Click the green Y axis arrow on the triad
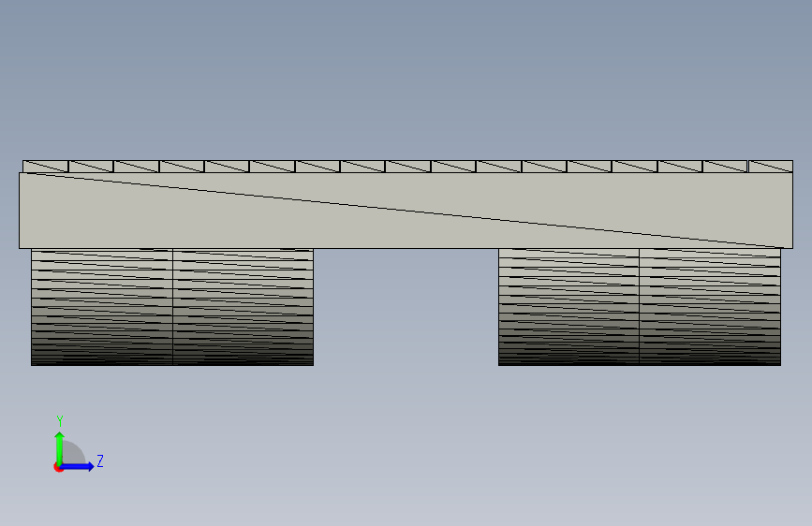812x526 pixels. (60, 447)
